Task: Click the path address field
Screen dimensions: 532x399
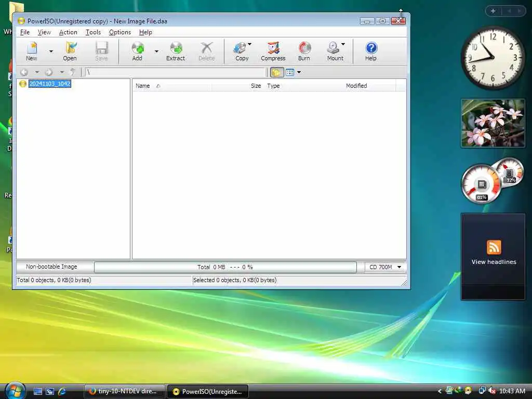Action: [x=175, y=72]
